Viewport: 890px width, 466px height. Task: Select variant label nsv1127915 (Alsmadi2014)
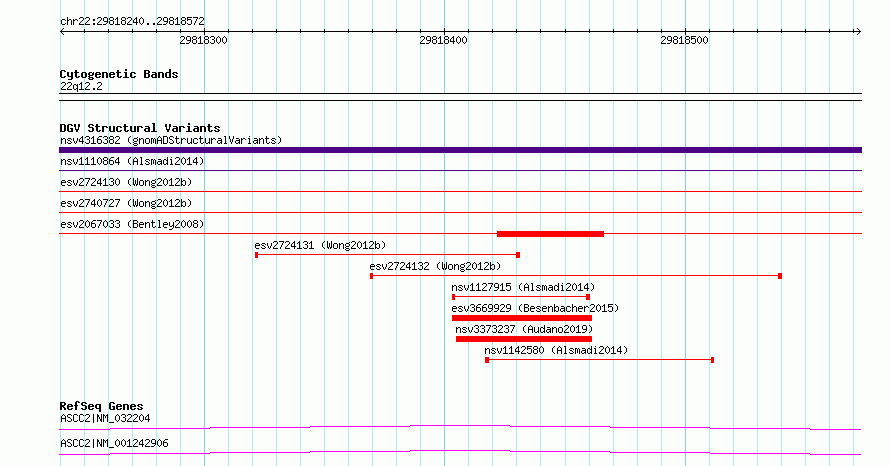(x=523, y=287)
